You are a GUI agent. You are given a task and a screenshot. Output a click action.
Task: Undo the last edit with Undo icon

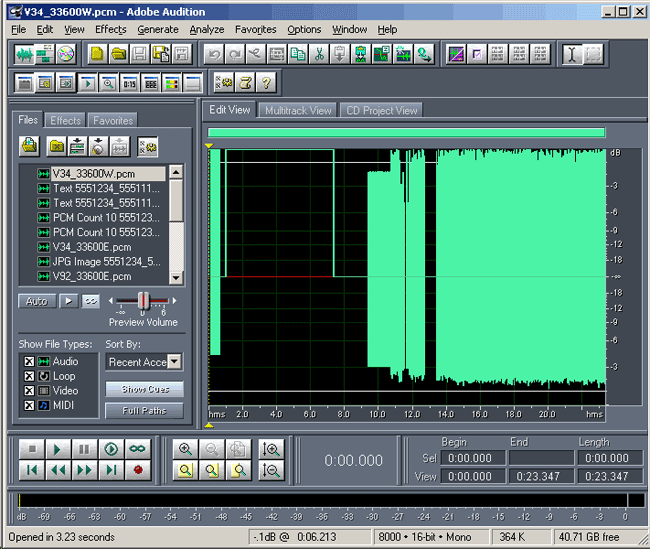pos(214,54)
